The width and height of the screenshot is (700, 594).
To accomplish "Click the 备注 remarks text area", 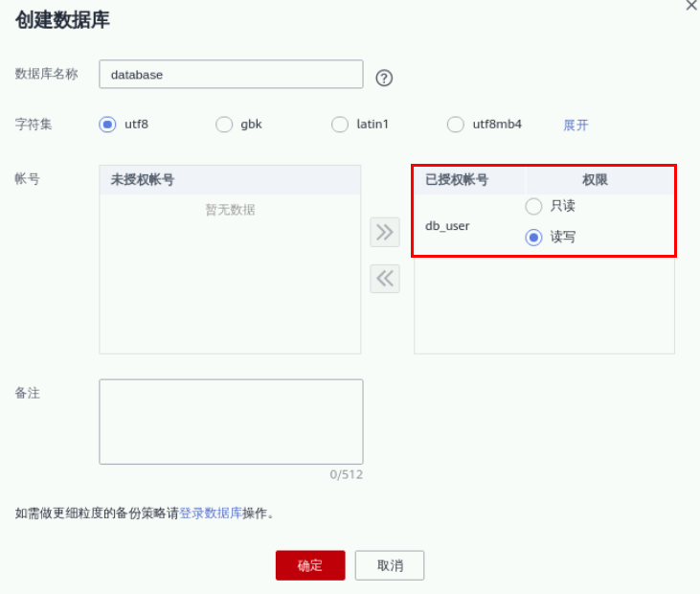I will point(231,422).
